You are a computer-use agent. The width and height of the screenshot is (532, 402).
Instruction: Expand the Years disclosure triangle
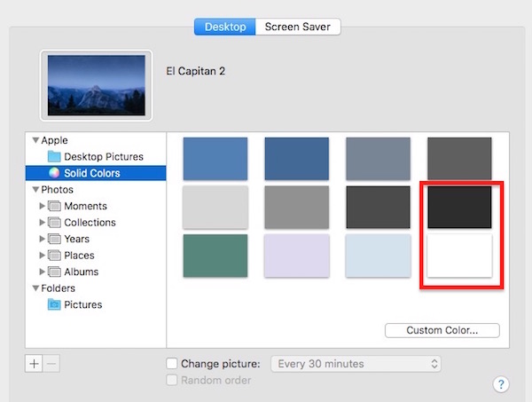[41, 240]
